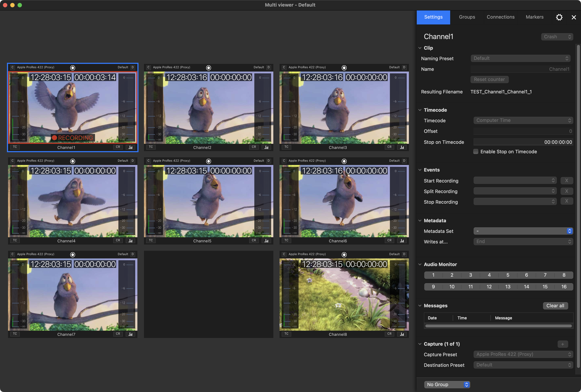Click the D destination badge on Channel5
The height and width of the screenshot is (392, 581).
click(269, 161)
